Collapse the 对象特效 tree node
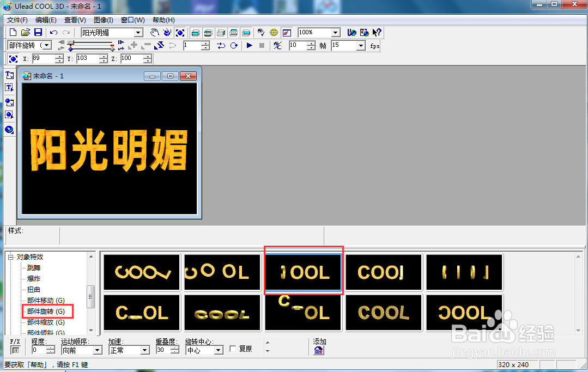This screenshot has height=372, width=588. [11, 257]
